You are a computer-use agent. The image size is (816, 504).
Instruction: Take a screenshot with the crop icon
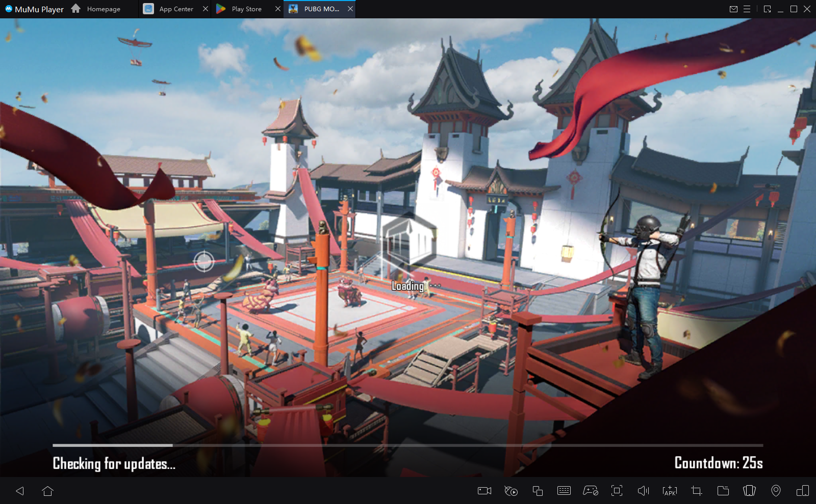coord(697,491)
